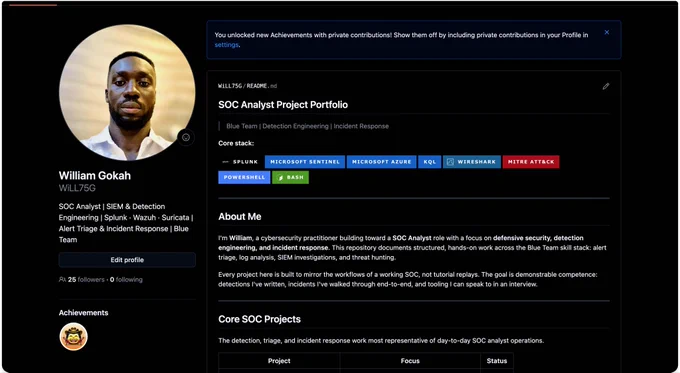Open the William Gokah profile photo

click(x=127, y=92)
